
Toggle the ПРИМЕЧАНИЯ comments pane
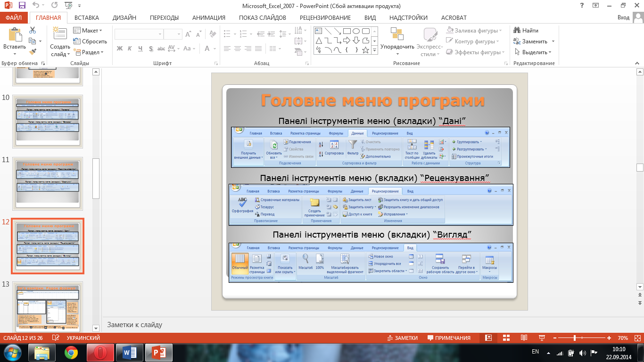coord(448,338)
